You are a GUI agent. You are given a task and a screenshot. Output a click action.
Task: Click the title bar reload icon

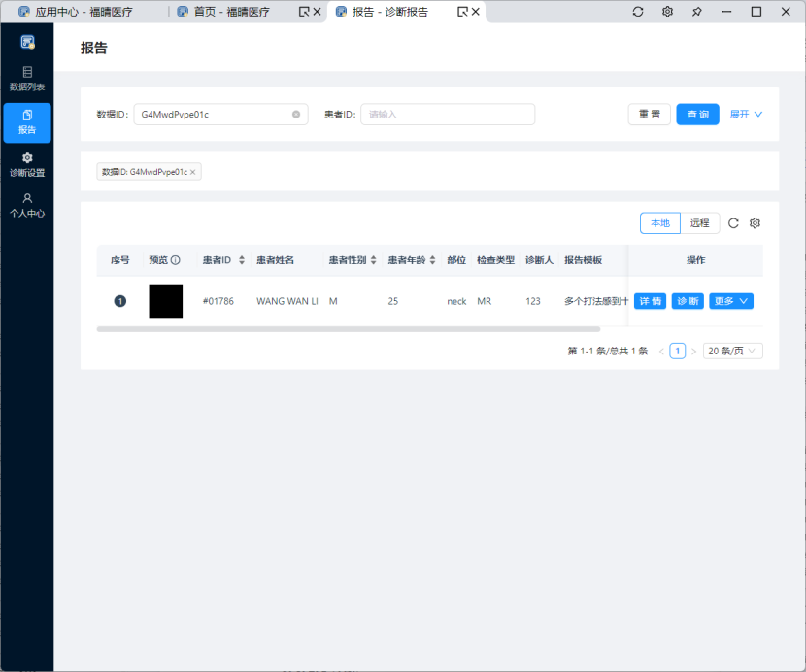[638, 12]
